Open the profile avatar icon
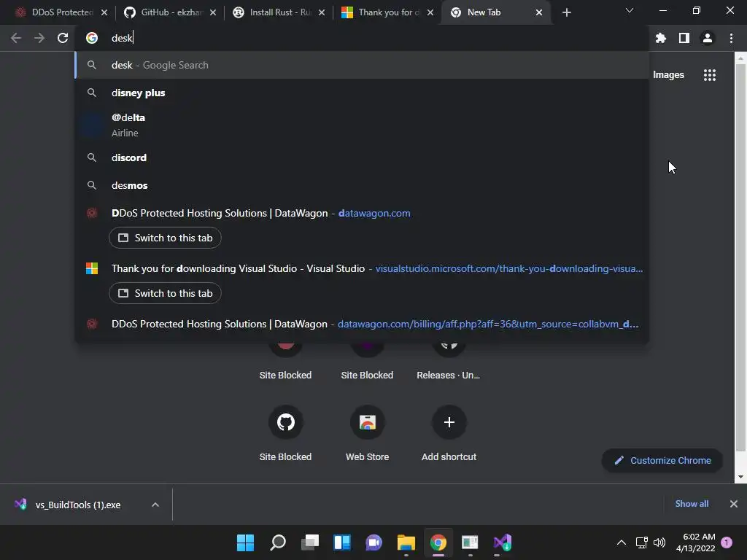 (708, 38)
